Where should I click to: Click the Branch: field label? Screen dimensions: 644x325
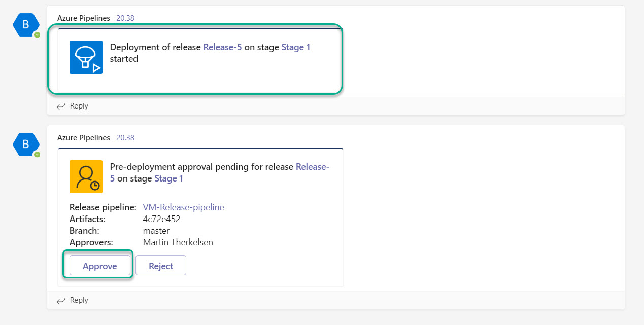[84, 231]
